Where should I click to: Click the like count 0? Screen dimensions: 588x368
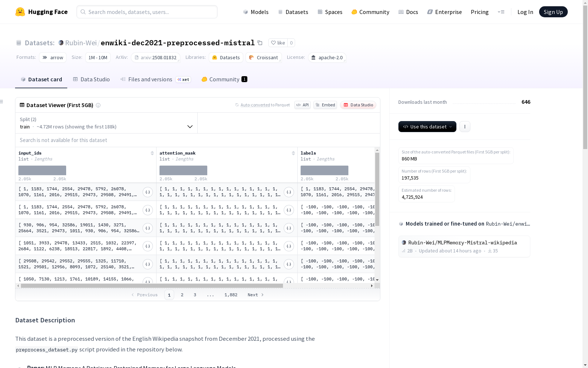(x=291, y=43)
